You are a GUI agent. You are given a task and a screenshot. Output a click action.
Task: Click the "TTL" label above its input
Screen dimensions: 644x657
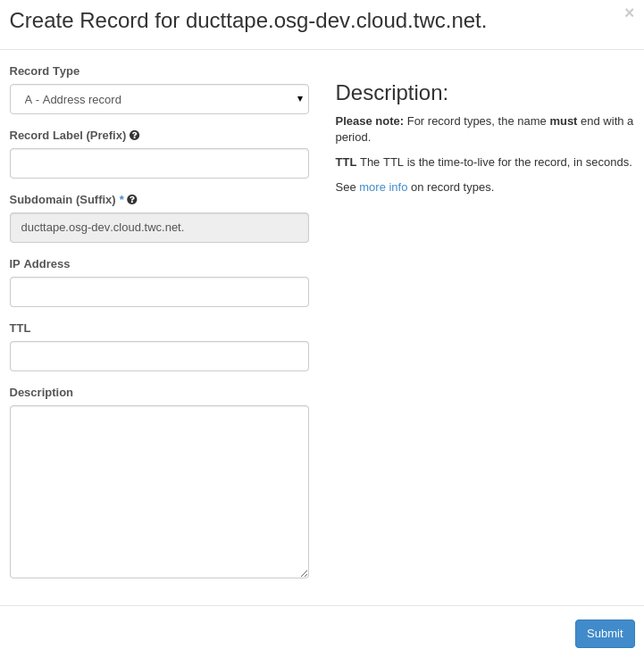(21, 328)
